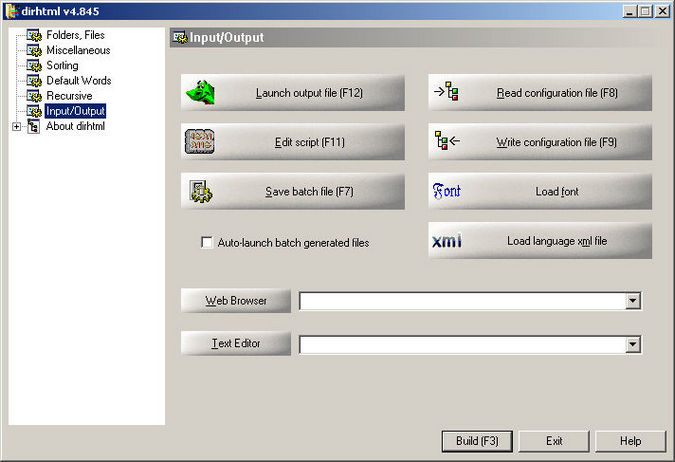Click the icon in the Input/Output header

(x=180, y=37)
